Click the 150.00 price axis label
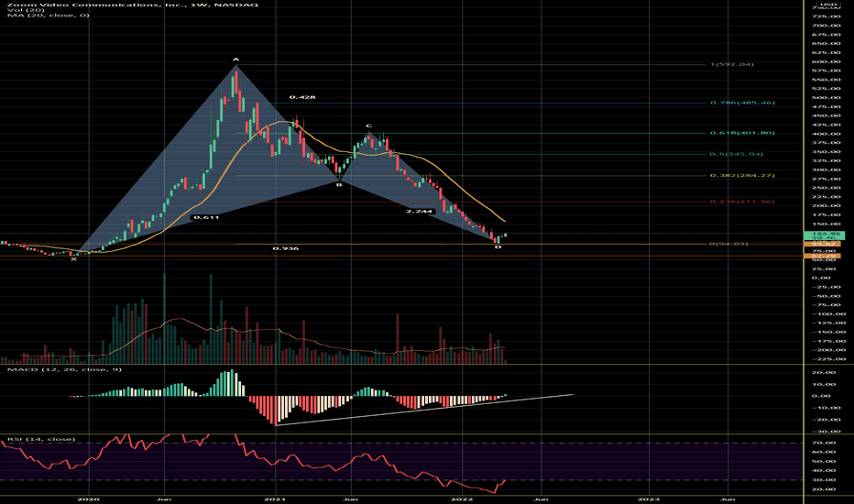The height and width of the screenshot is (504, 854). (x=827, y=224)
